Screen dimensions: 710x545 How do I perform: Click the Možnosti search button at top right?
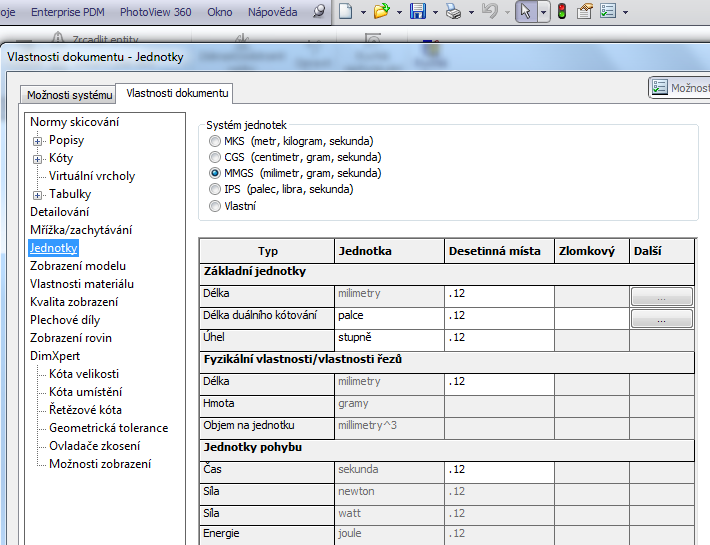click(679, 87)
